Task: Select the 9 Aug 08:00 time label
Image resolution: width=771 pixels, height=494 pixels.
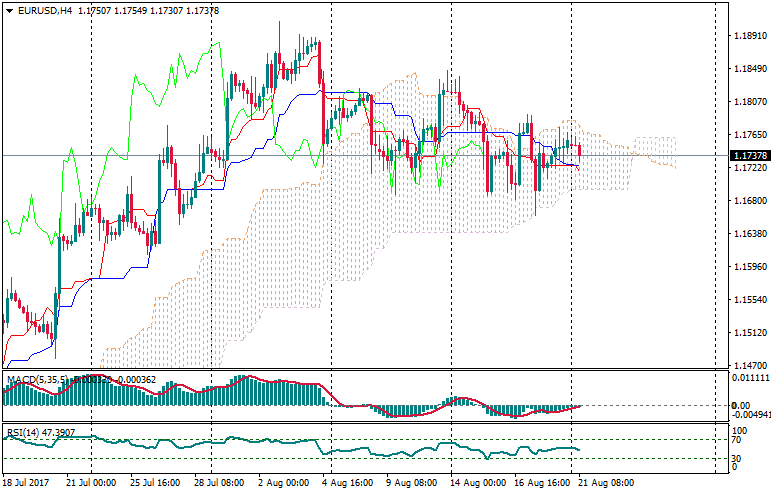Action: (x=410, y=481)
